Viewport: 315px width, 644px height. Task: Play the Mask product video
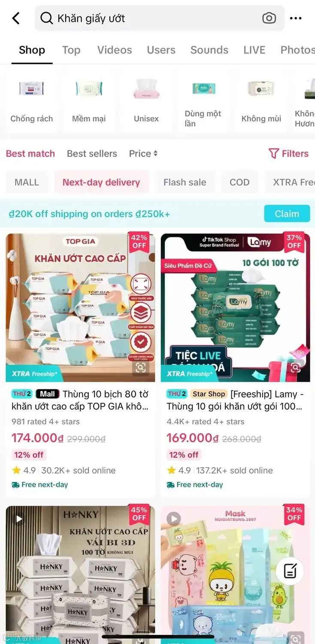[x=173, y=519]
